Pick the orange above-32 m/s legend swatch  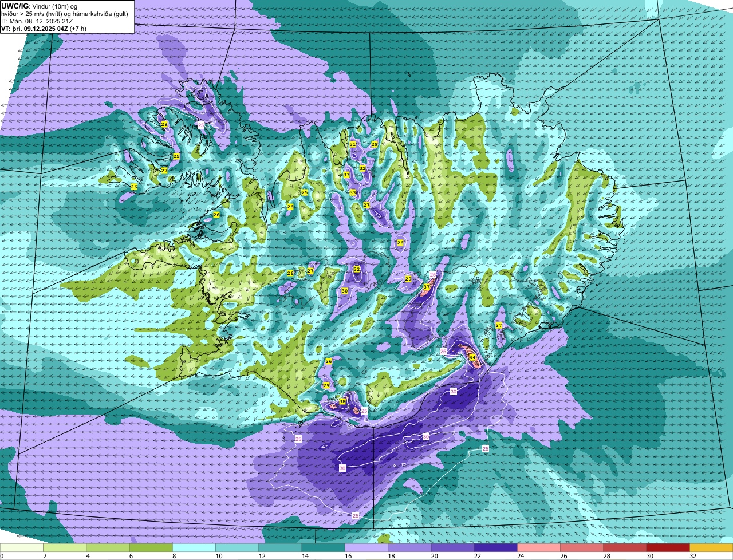pos(711,548)
